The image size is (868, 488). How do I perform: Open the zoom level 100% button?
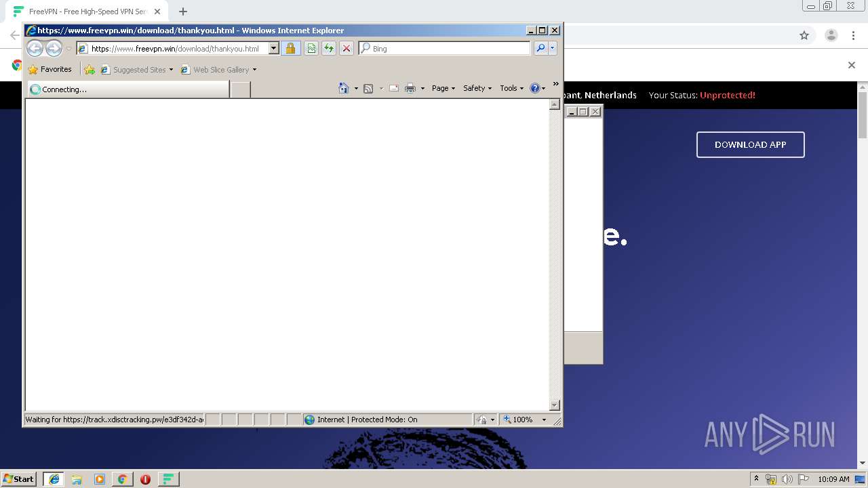click(518, 420)
